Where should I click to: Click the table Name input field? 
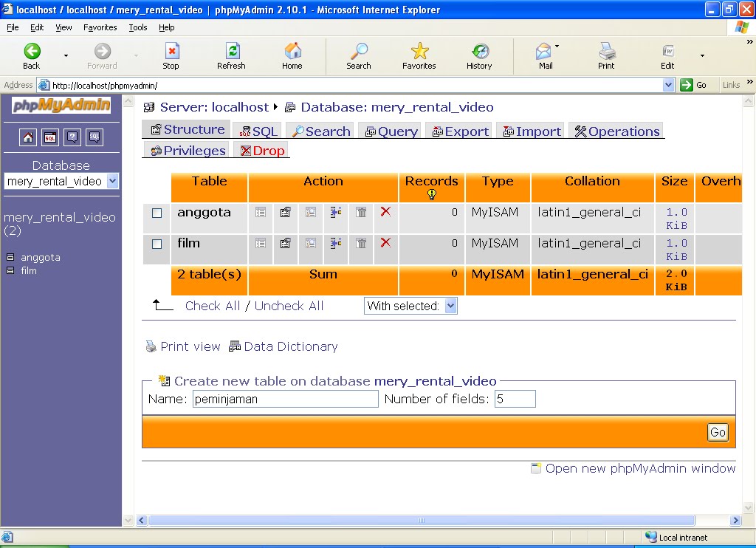pyautogui.click(x=286, y=399)
